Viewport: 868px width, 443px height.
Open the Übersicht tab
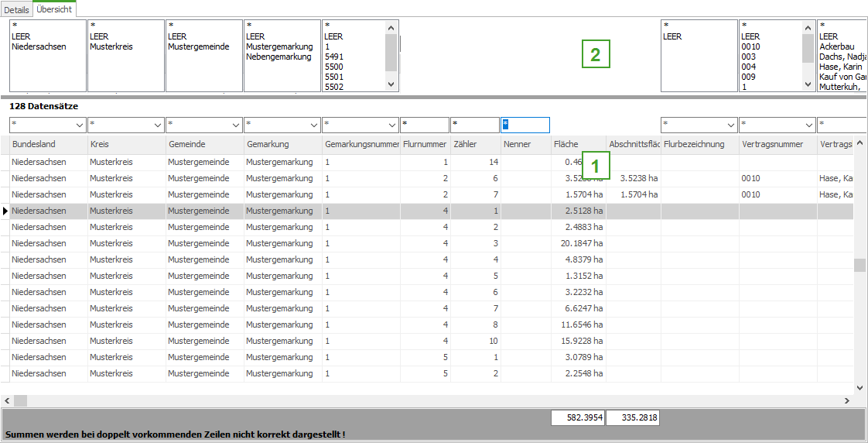pyautogui.click(x=54, y=9)
